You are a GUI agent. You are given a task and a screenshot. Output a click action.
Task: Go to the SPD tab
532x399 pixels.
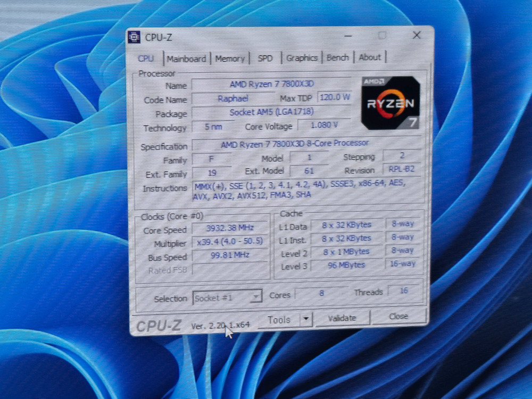pos(265,58)
